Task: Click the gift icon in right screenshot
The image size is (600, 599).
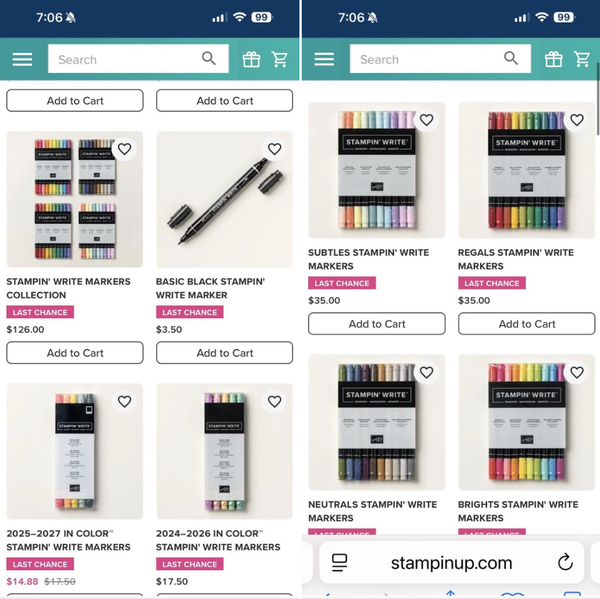Action: click(553, 60)
